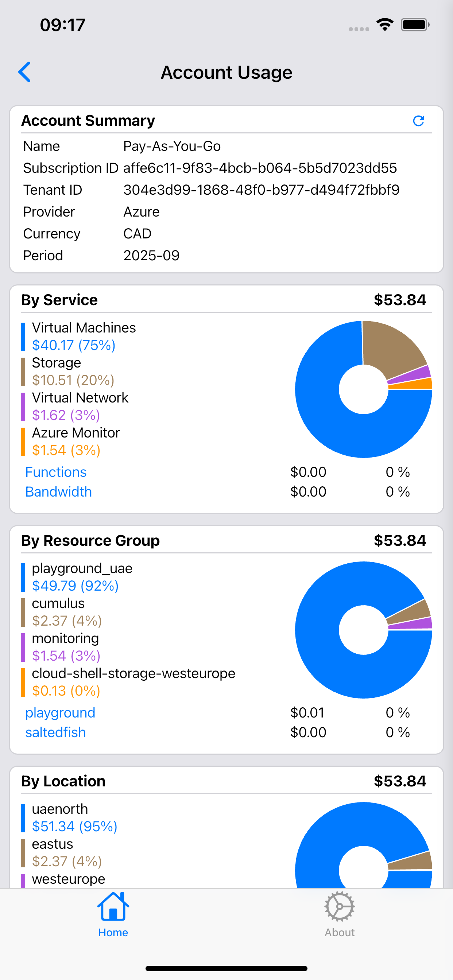Select the cumulus resource group entry
The width and height of the screenshot is (453, 980).
[61, 612]
